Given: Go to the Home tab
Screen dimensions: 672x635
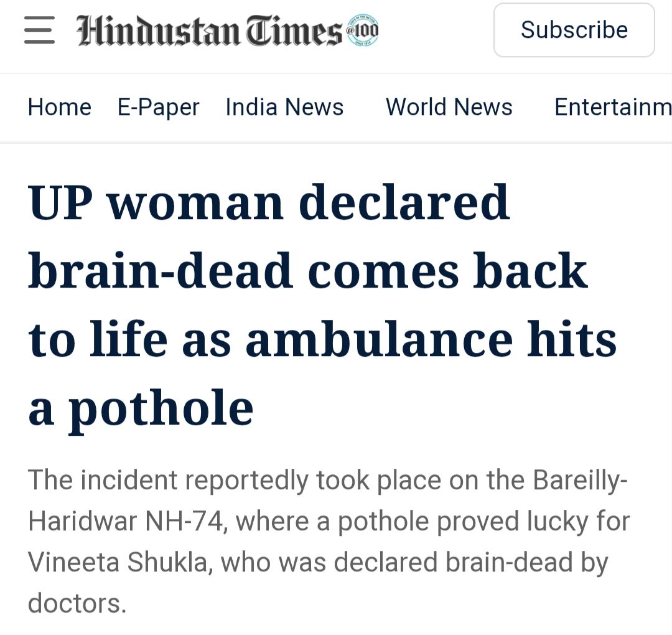Looking at the screenshot, I should (60, 107).
